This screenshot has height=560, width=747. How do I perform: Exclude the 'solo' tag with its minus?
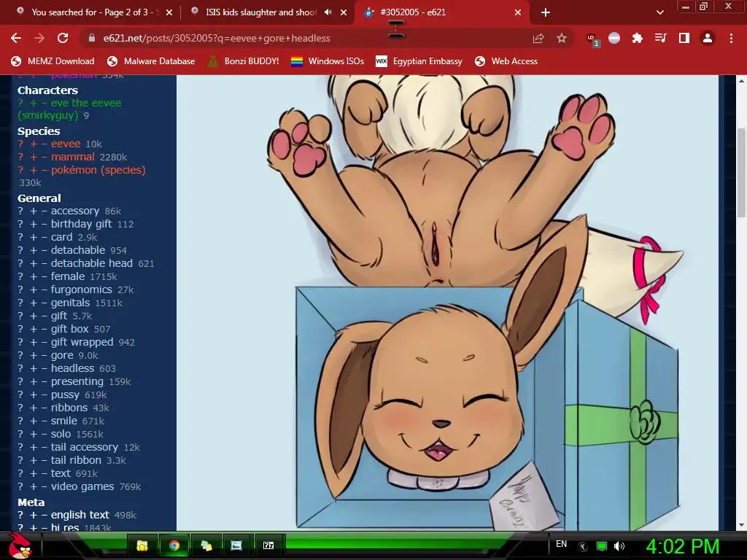[x=44, y=434]
